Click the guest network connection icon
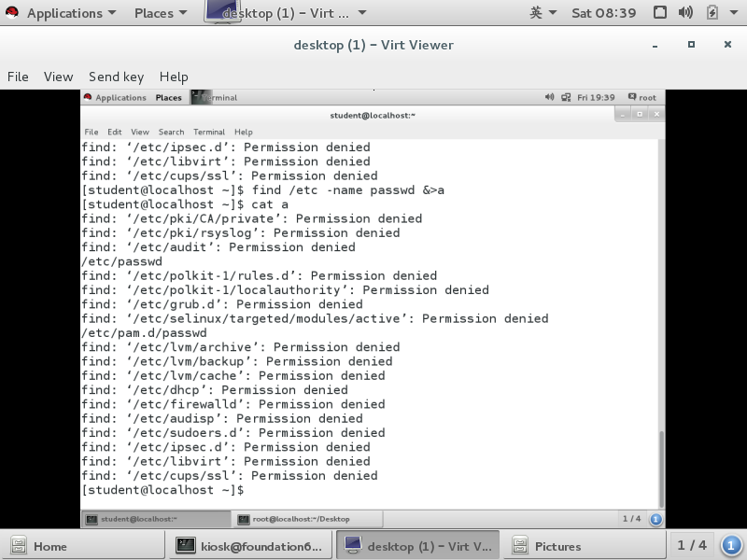Viewport: 747px width, 560px height. (566, 97)
